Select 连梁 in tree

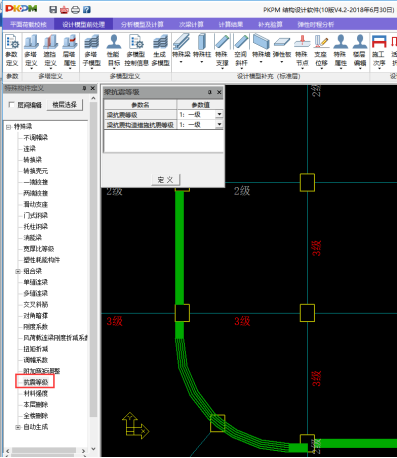point(30,149)
